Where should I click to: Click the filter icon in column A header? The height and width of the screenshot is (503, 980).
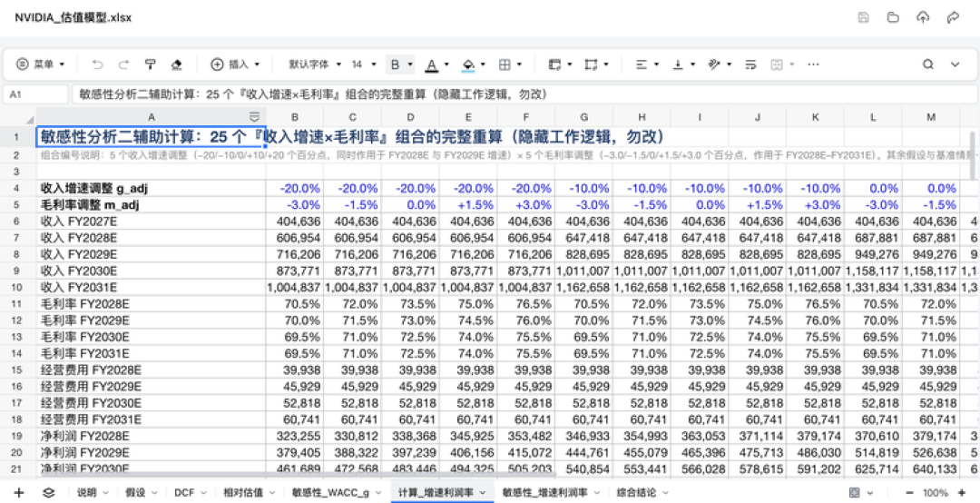pyautogui.click(x=254, y=117)
